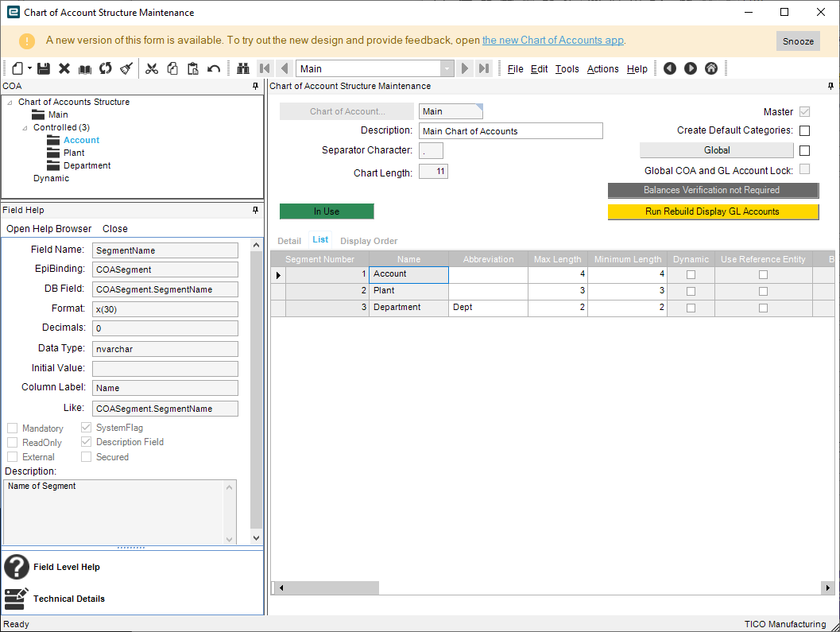Click the Refresh toolbar icon

pyautogui.click(x=106, y=69)
